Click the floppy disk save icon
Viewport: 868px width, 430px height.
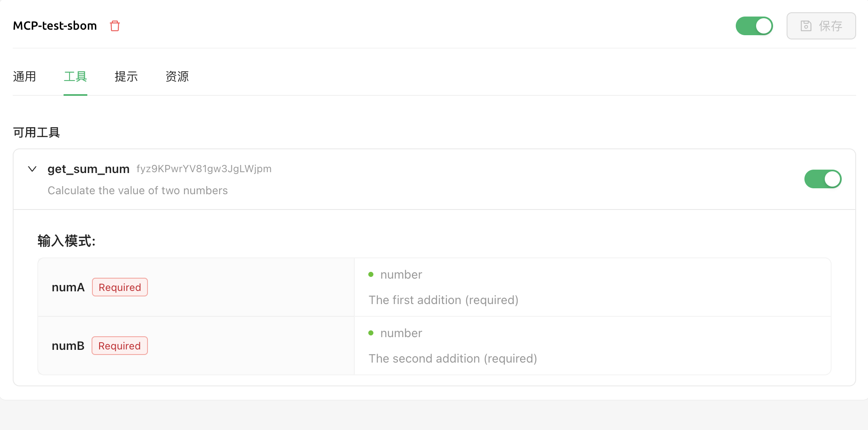tap(806, 26)
